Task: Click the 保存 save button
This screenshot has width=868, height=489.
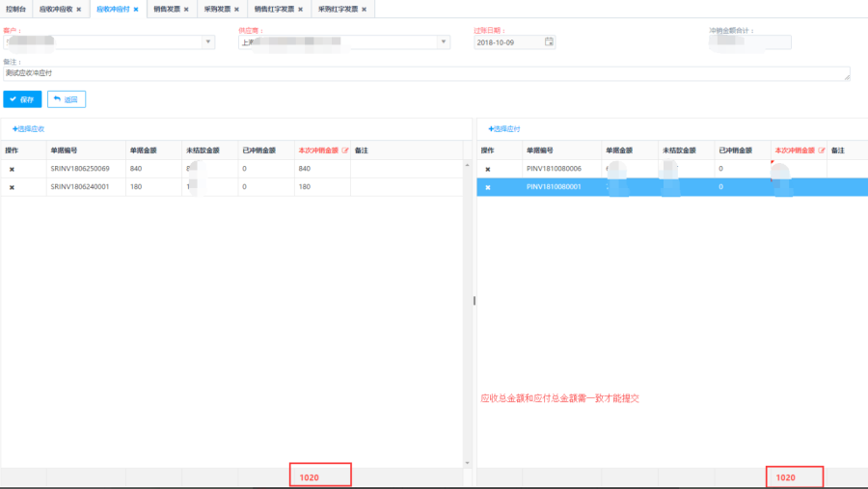Action: (x=22, y=98)
